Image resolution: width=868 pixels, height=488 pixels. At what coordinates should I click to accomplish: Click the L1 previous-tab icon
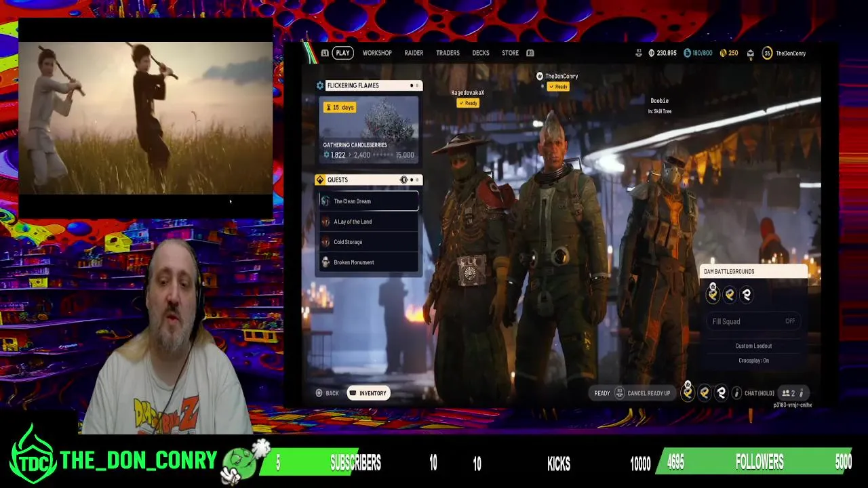(325, 53)
